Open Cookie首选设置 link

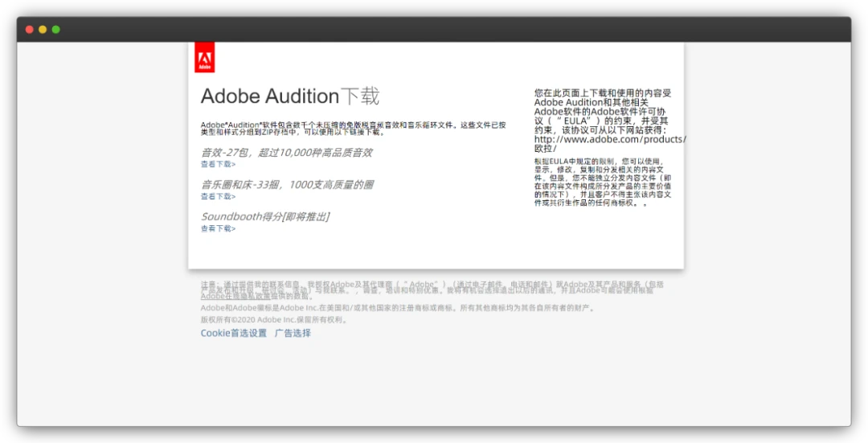click(234, 333)
